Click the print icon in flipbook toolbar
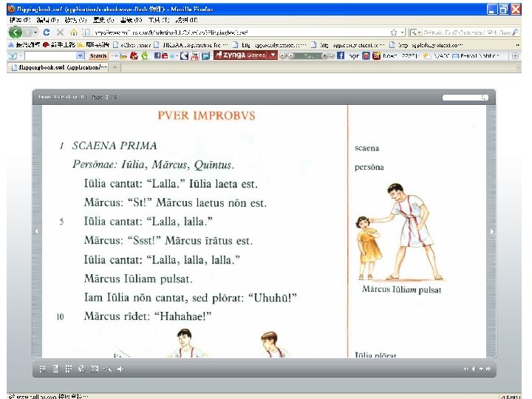Viewport: 532px width, 399px height. point(81,369)
